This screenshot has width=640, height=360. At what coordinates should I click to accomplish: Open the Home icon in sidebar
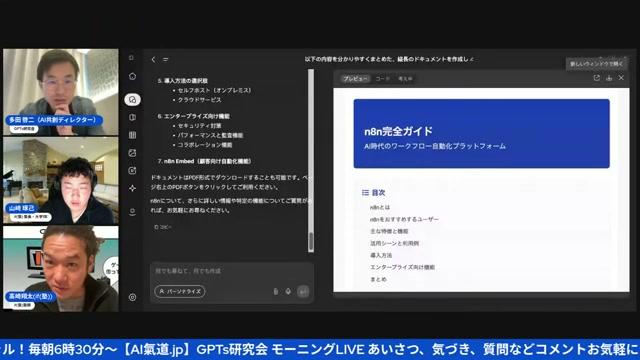pos(132,76)
